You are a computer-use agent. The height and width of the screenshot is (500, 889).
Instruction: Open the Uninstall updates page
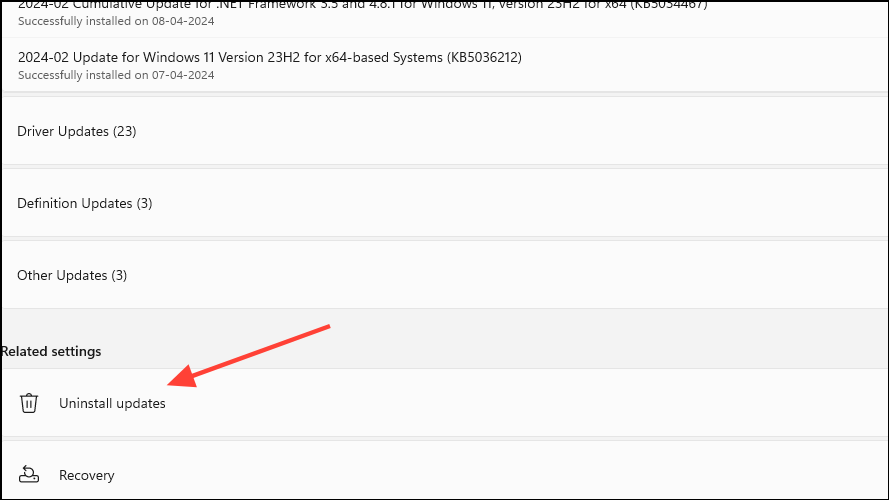444,403
